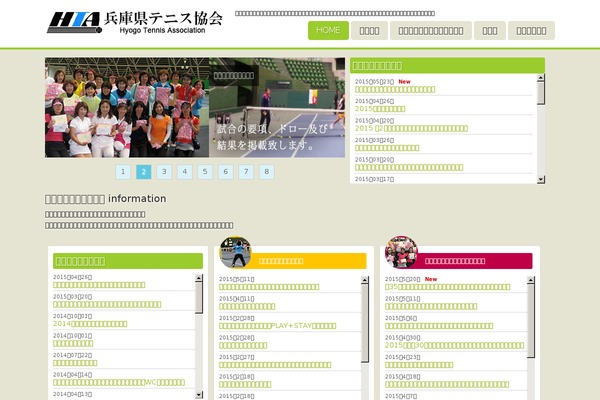Viewport: 600px width, 400px height.
Task: Open the top news link dated 2015-04-26
Action: (x=380, y=109)
